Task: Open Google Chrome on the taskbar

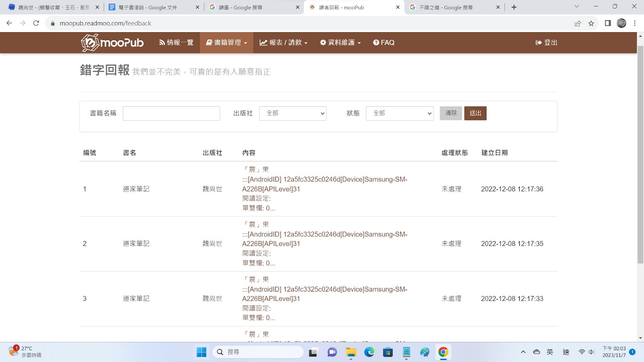Action: click(x=443, y=352)
